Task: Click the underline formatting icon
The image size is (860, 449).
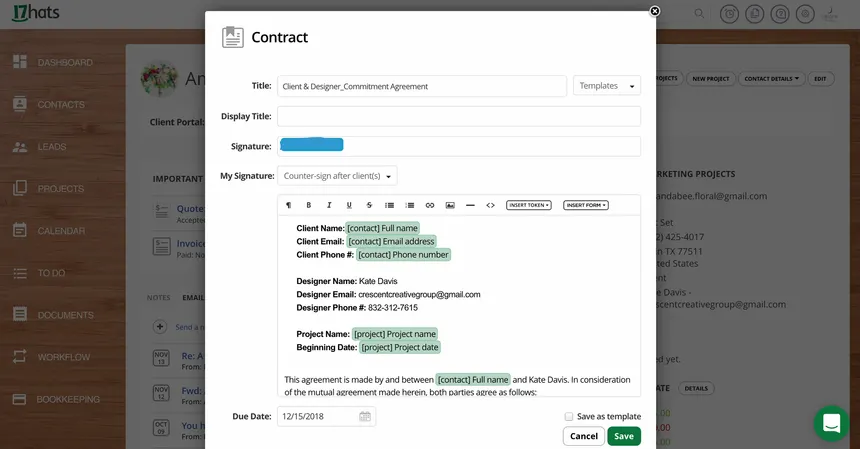Action: click(349, 205)
